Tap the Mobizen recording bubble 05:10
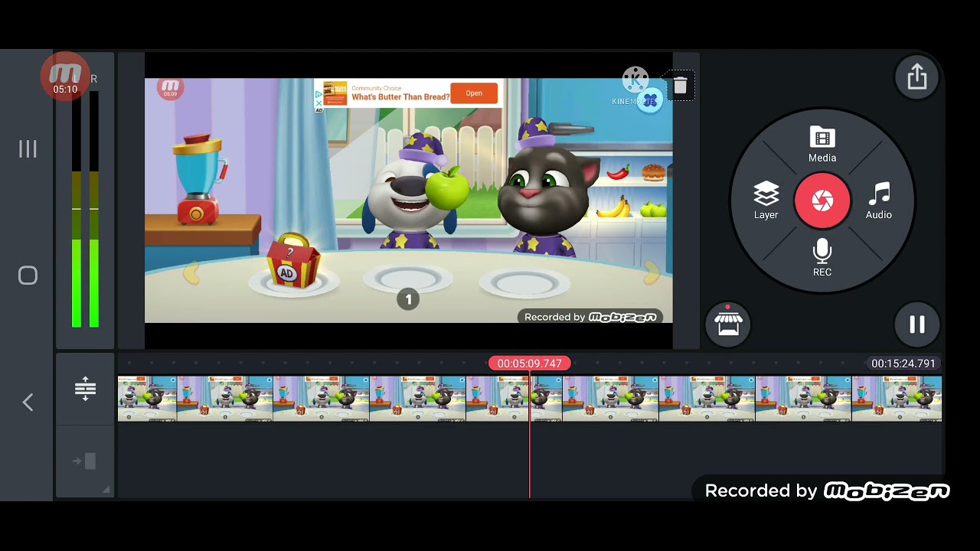 coord(65,77)
